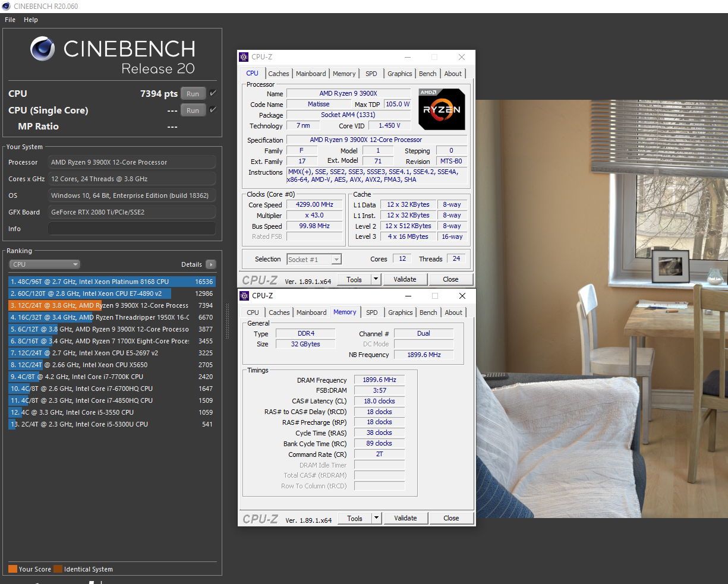Click the Processor field showing Ryzen 9 3900X
Viewport: 728px width, 584px height.
[x=132, y=162]
